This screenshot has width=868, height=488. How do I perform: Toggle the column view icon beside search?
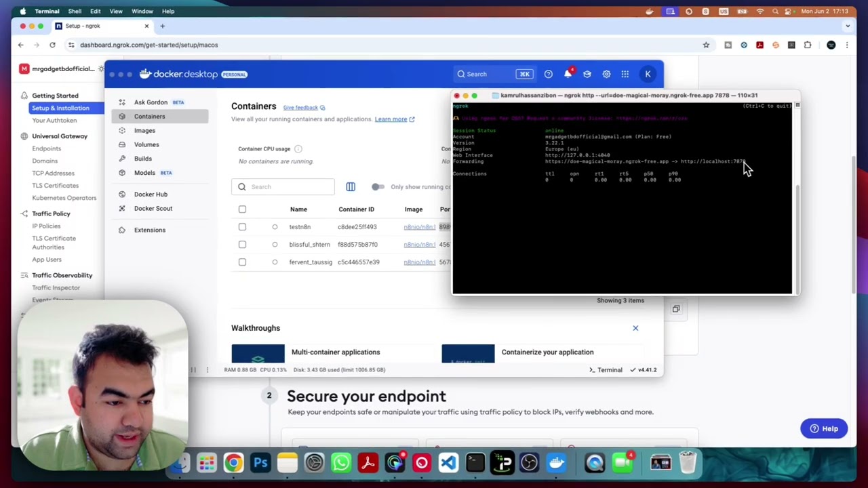tap(351, 187)
